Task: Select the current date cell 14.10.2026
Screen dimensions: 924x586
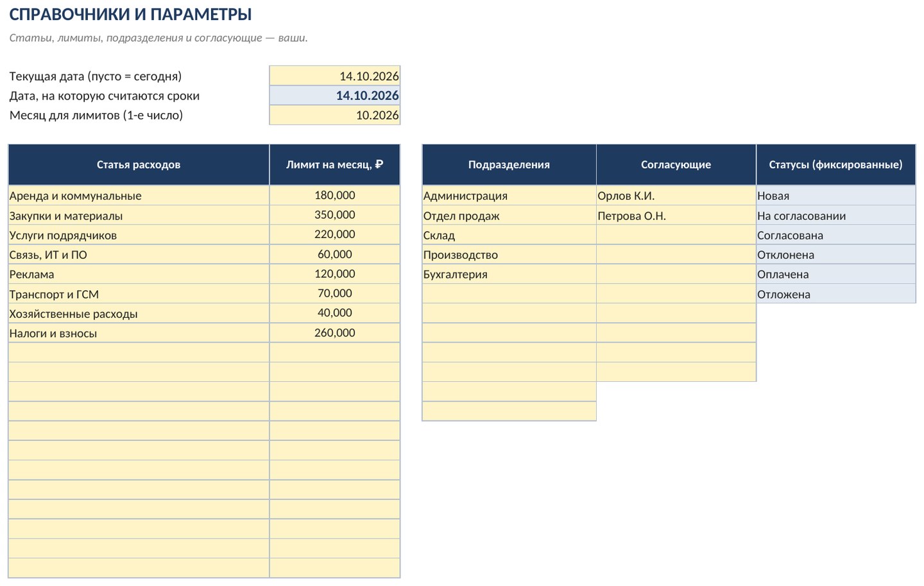Action: (334, 76)
